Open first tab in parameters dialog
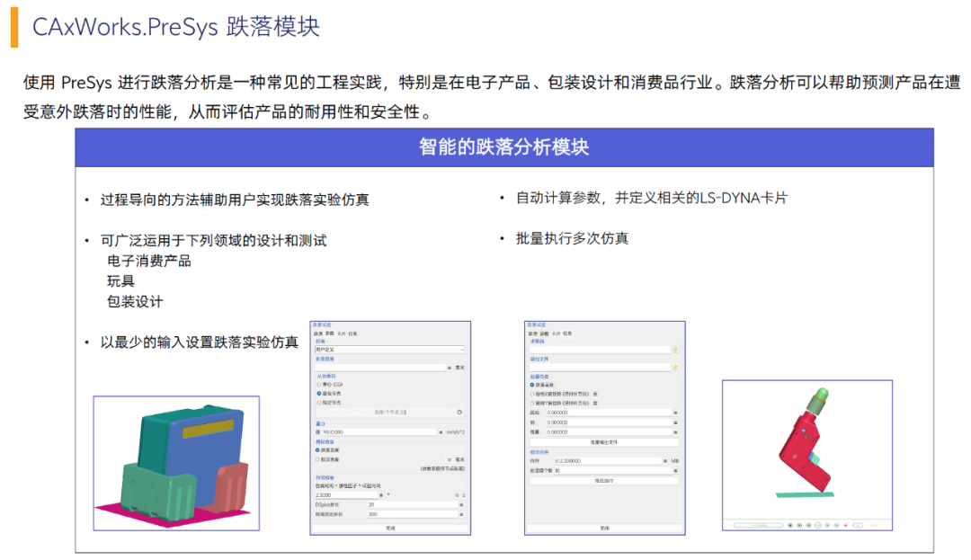This screenshot has height=560, width=971. point(318,333)
